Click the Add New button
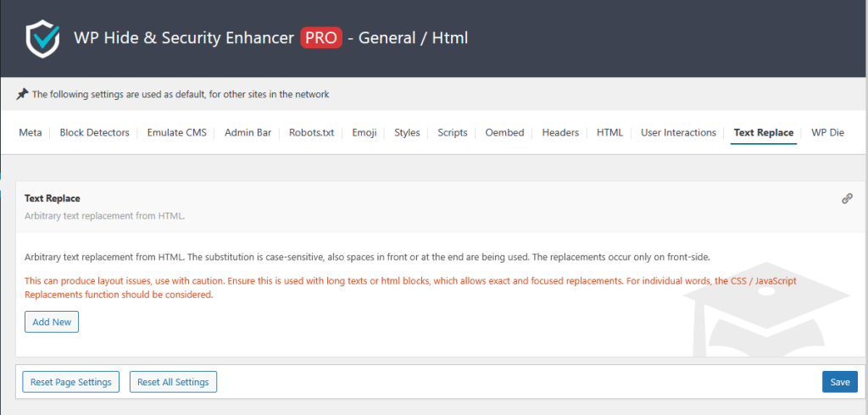The image size is (868, 415). pyautogui.click(x=52, y=322)
